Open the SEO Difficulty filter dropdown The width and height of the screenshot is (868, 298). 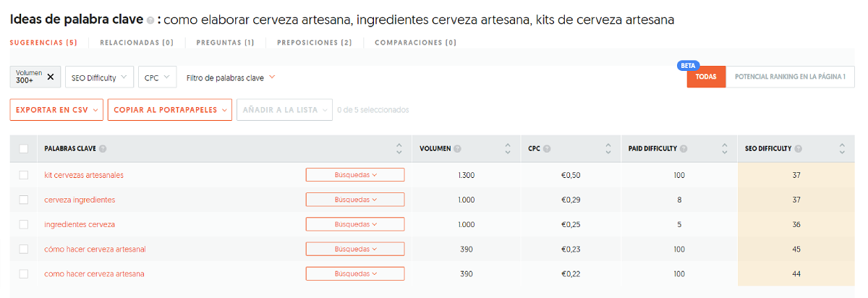99,77
